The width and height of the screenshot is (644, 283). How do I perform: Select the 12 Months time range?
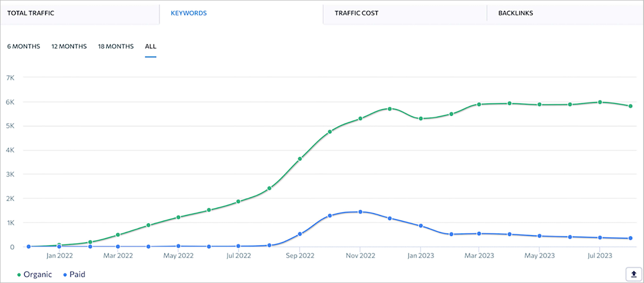[69, 46]
